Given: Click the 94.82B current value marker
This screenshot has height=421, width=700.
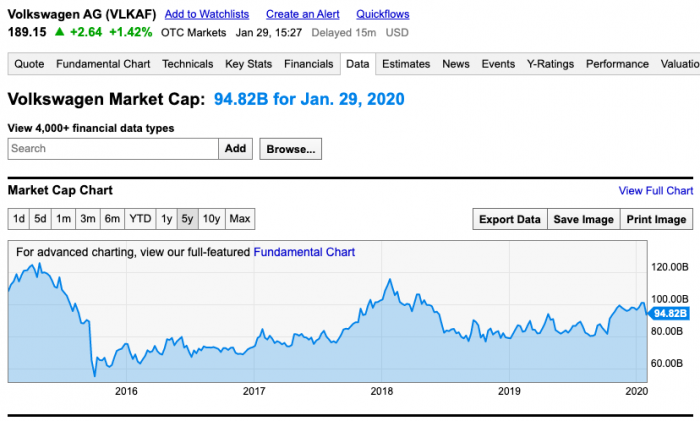Looking at the screenshot, I should point(669,313).
